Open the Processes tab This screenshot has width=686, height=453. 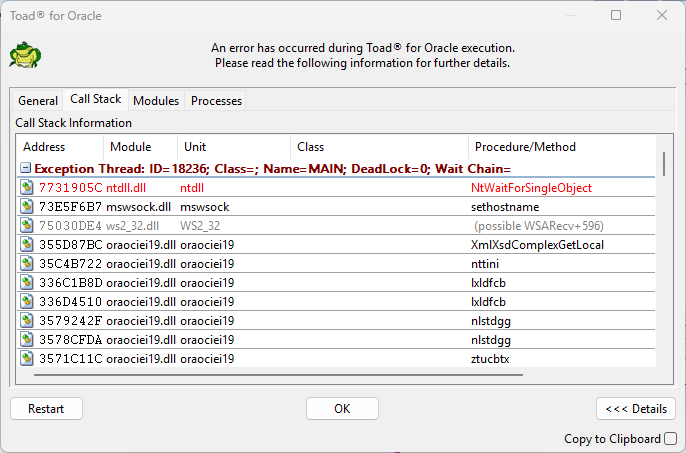click(216, 101)
